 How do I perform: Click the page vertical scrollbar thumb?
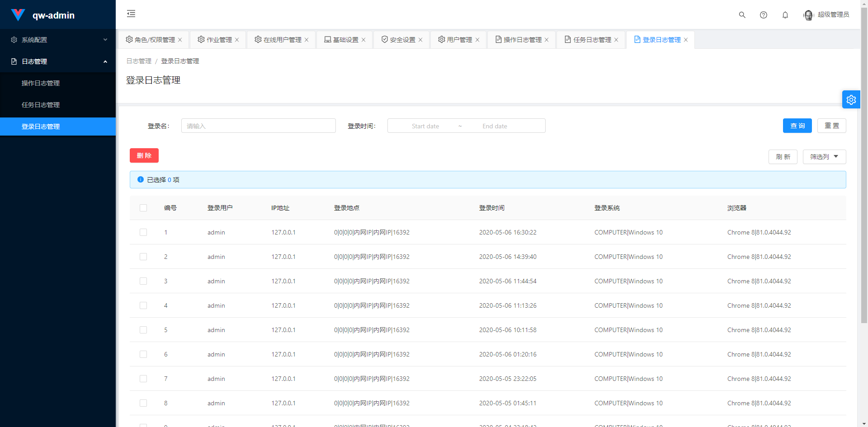[864, 165]
